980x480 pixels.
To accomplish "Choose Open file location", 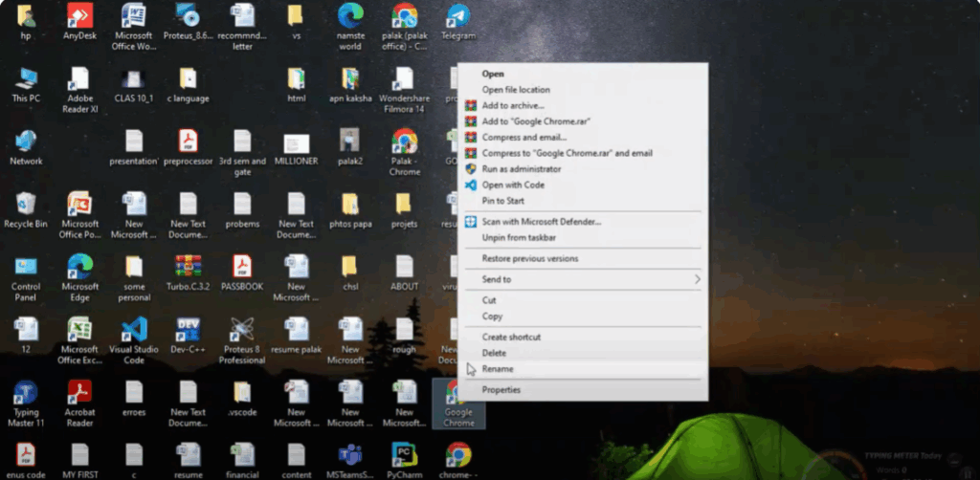I will [x=516, y=90].
